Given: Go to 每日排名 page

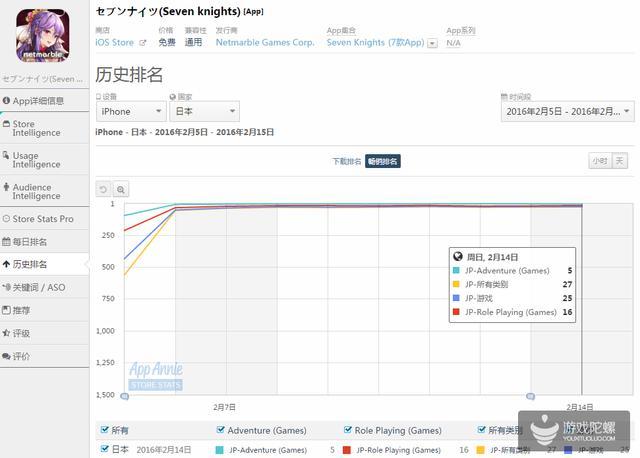Looking at the screenshot, I should pyautogui.click(x=44, y=242).
